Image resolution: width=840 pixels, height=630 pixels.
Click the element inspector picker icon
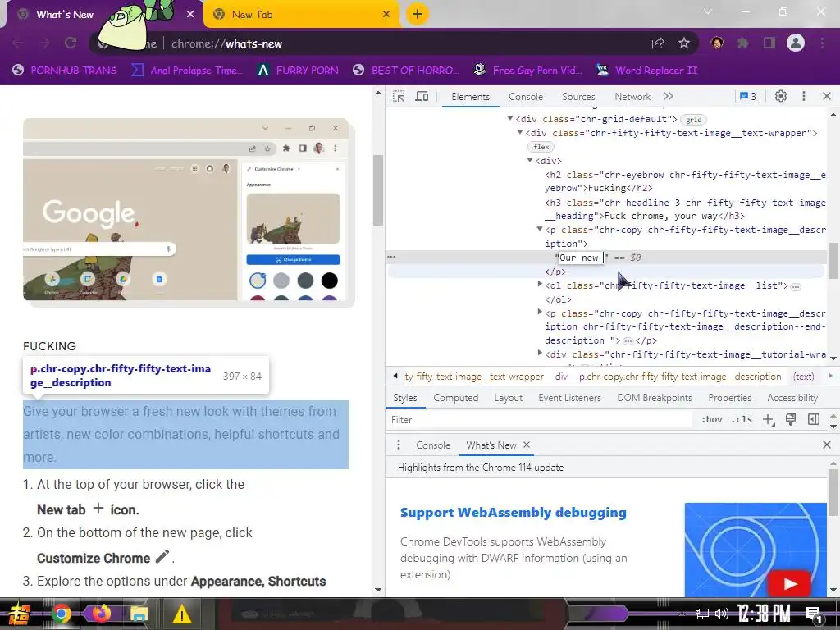[399, 97]
